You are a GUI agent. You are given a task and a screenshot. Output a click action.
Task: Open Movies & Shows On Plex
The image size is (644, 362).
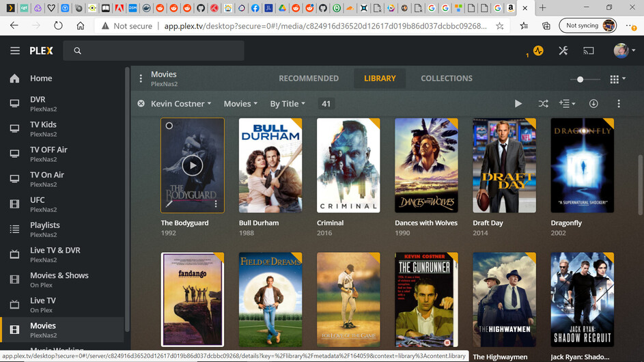tap(62, 279)
